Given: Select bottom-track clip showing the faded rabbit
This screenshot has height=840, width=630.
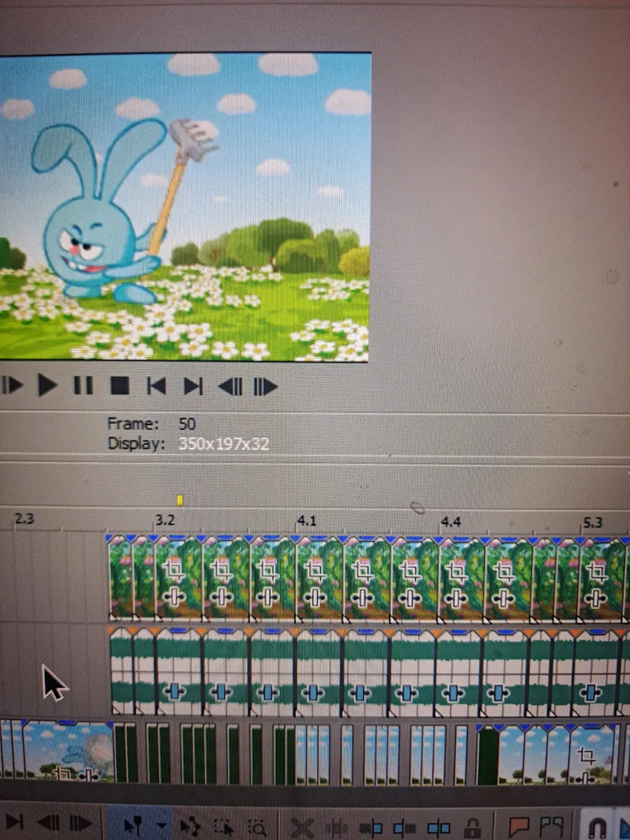Looking at the screenshot, I should coord(69,750).
